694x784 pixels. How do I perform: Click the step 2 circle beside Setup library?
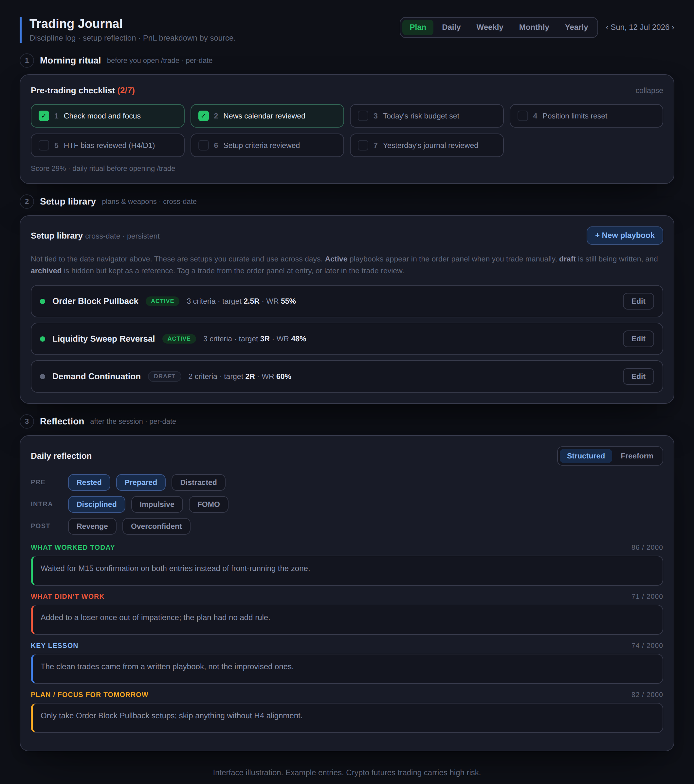pyautogui.click(x=27, y=201)
